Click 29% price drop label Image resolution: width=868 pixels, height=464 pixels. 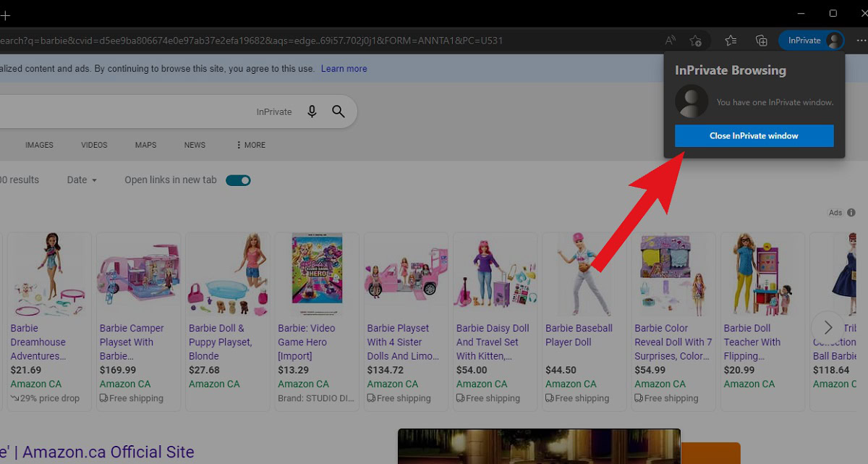[45, 398]
